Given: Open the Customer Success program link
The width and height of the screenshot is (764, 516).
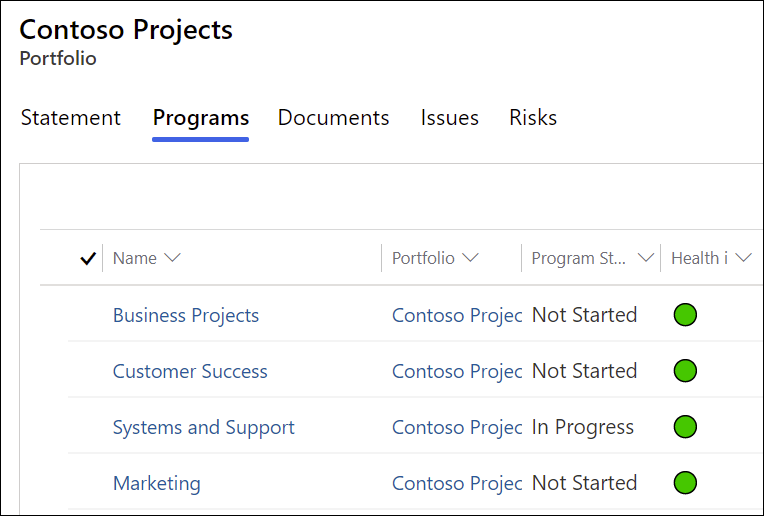Looking at the screenshot, I should (x=190, y=371).
